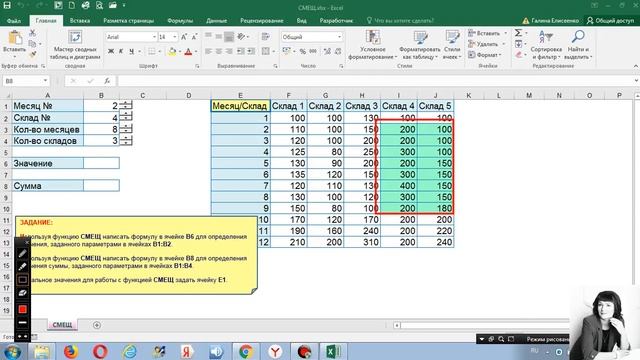640x360 pixels.
Task: Click the print preview icon in quick access
Action: point(99,5)
